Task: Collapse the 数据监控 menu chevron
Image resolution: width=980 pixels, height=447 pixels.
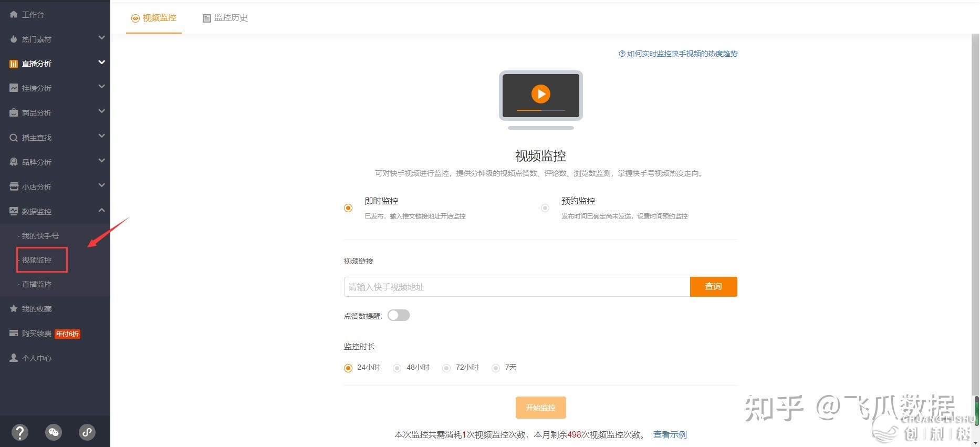Action: coord(102,210)
